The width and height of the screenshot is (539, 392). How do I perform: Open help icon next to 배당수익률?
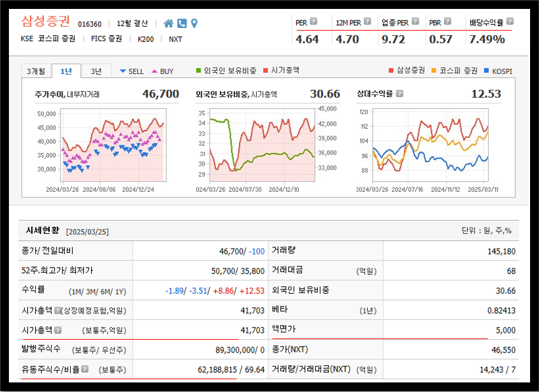point(510,21)
